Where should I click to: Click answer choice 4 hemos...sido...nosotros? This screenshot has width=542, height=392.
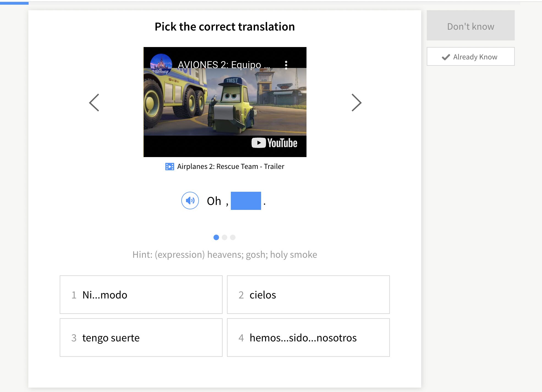pos(308,337)
